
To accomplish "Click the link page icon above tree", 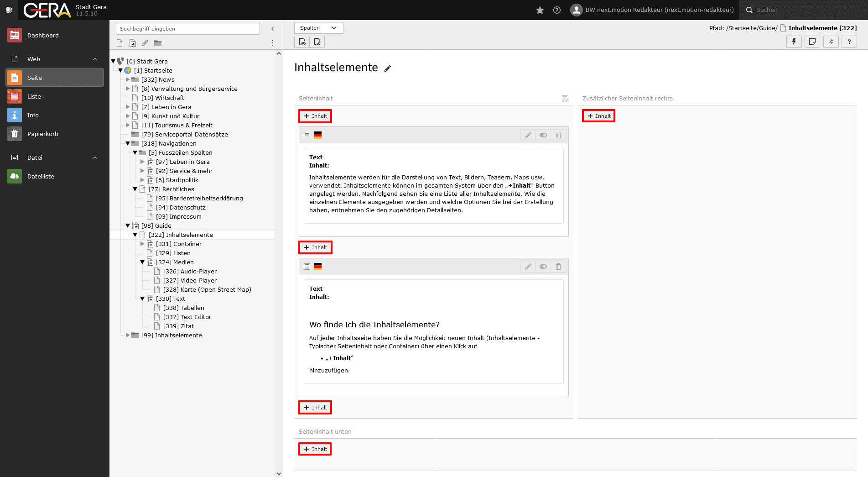I will click(x=145, y=43).
